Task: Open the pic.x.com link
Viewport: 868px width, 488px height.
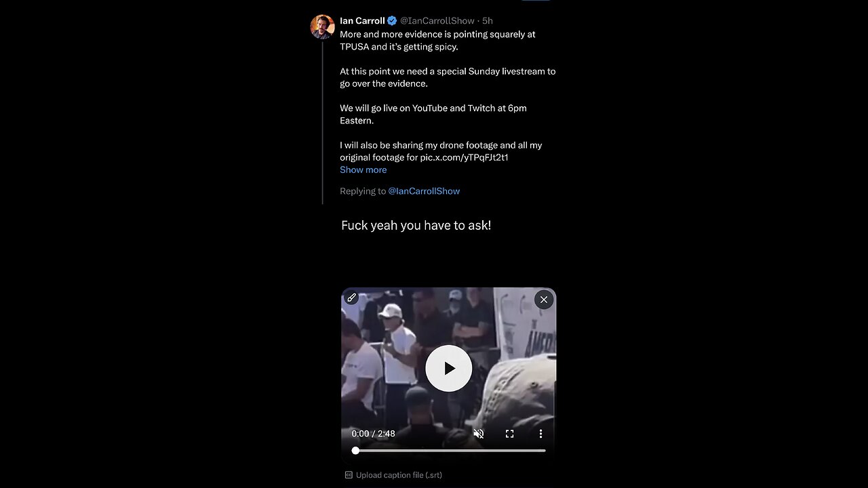Action: pos(464,157)
